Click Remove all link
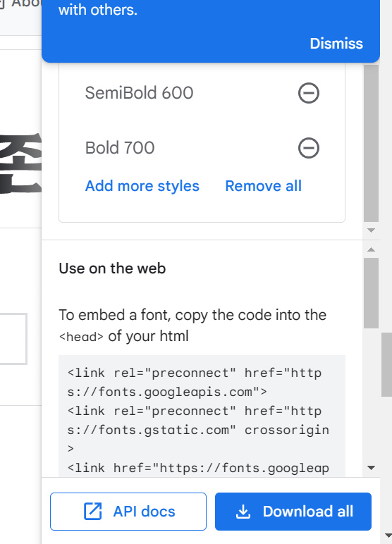 [264, 186]
